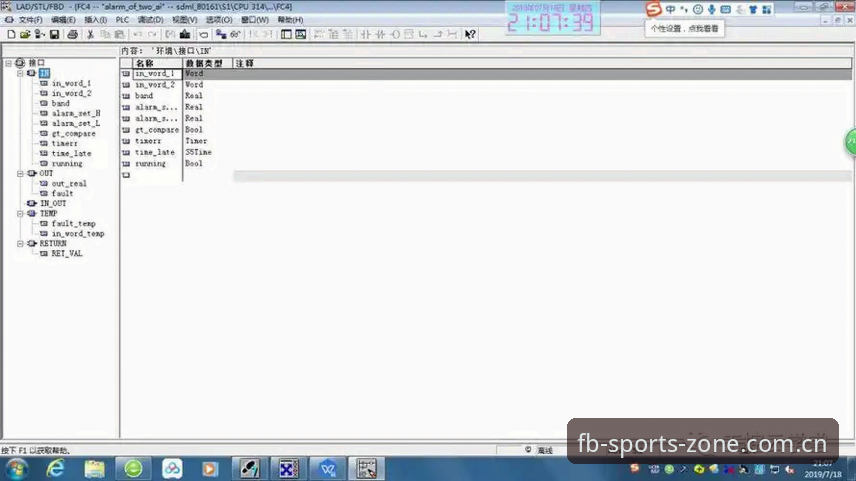This screenshot has width=856, height=481.
Task: Select alarm_set_H in the interface tree
Action: coord(76,114)
